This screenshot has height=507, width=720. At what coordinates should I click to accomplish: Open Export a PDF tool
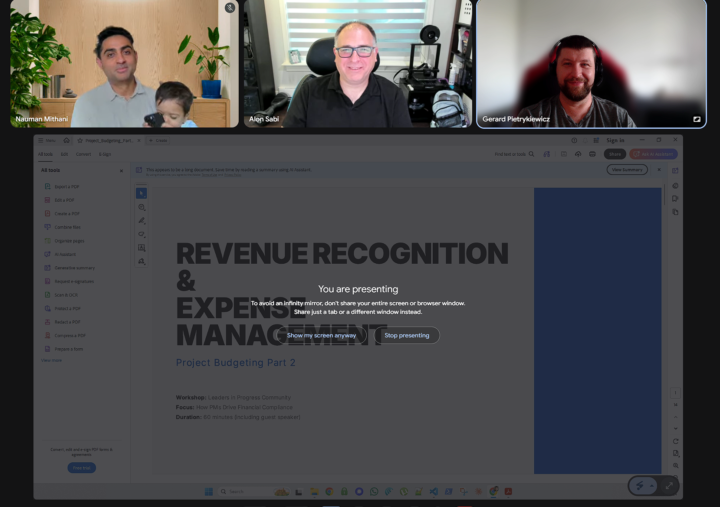click(62, 186)
